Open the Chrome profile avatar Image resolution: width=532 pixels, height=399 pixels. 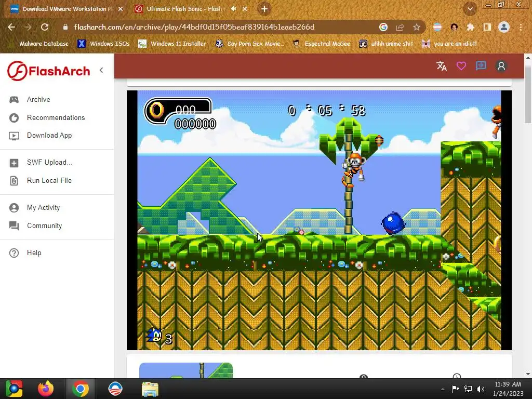tap(504, 27)
